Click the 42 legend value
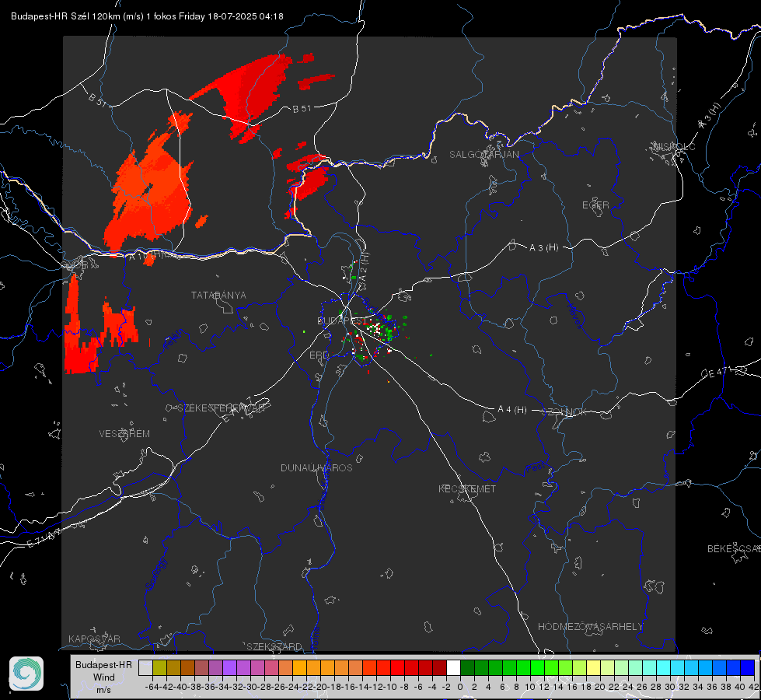Viewport: 761px width, 700px height. [754, 687]
